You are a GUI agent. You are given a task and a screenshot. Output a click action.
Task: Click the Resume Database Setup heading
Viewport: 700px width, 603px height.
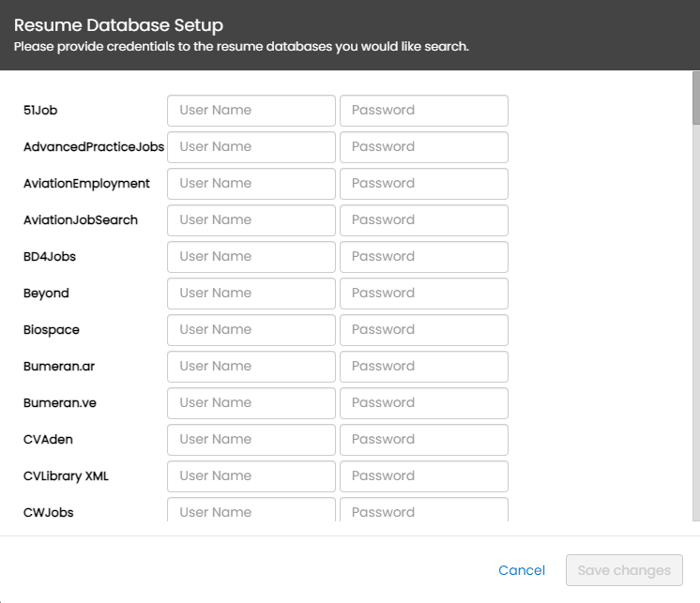point(118,25)
